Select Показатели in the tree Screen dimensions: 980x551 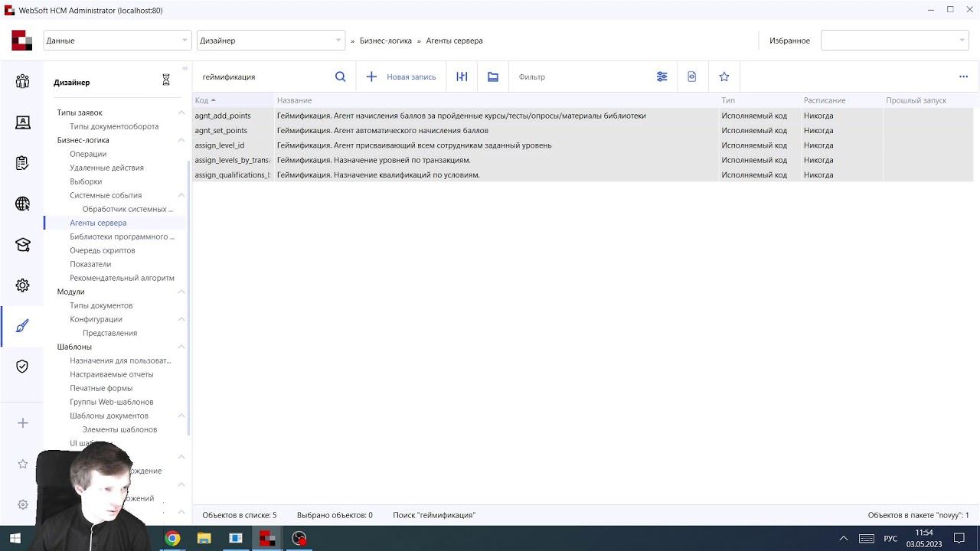90,264
